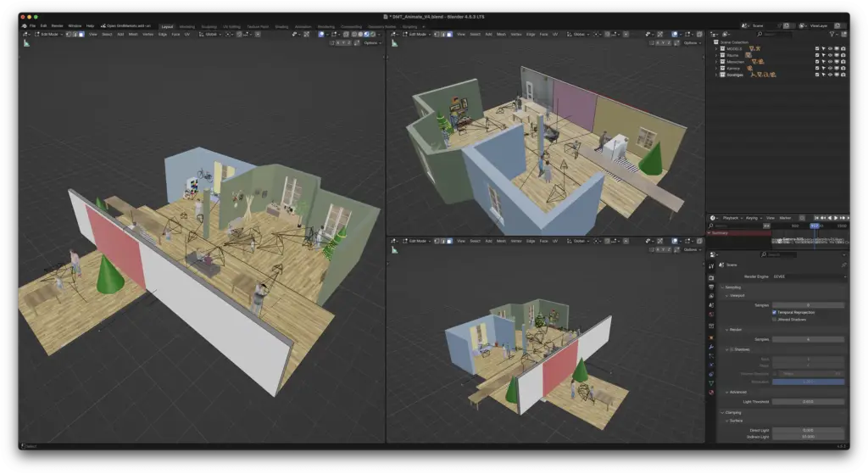
Task: Toggle the Temporal Reprojection checkbox
Action: pyautogui.click(x=775, y=312)
